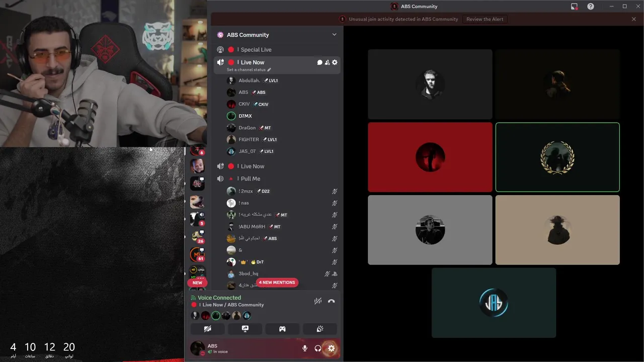Focus the gray background video tile

[430, 230]
